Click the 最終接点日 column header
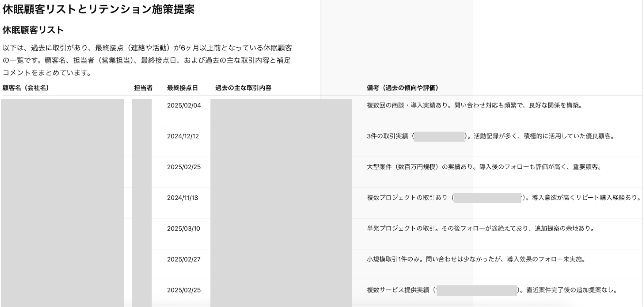Viewport: 644px width, 307px height. click(182, 88)
